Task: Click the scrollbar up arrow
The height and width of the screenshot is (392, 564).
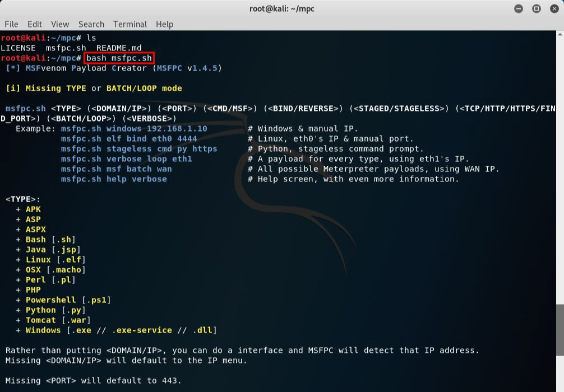Action: point(560,35)
